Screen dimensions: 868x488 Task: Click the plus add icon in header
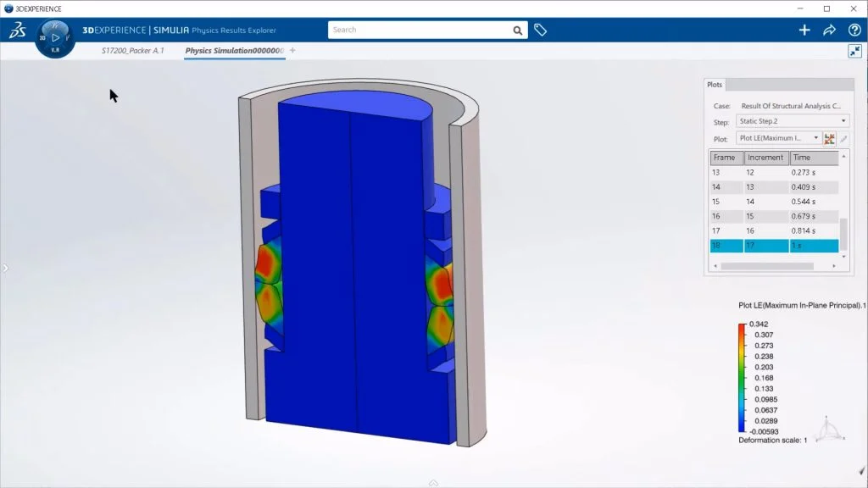tap(804, 30)
